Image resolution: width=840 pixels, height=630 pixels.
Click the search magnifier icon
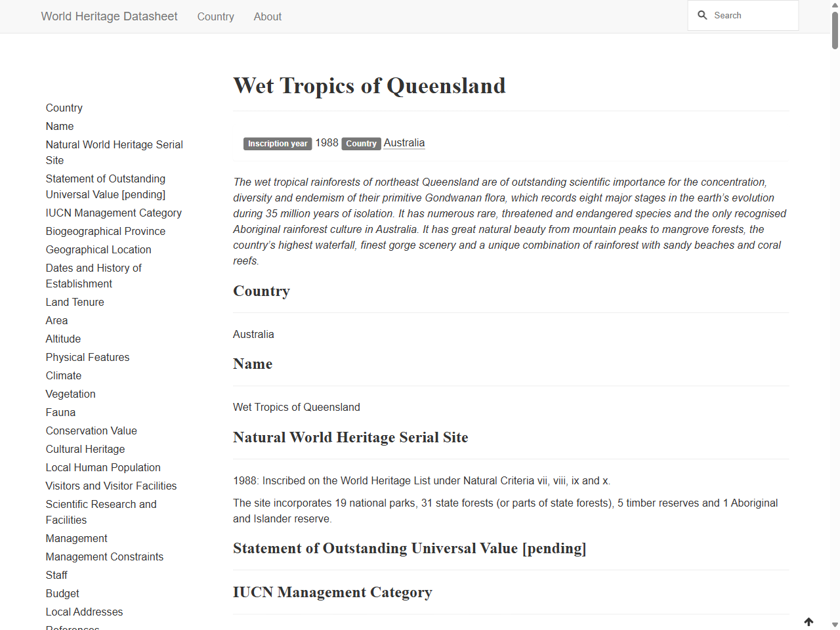(x=702, y=14)
